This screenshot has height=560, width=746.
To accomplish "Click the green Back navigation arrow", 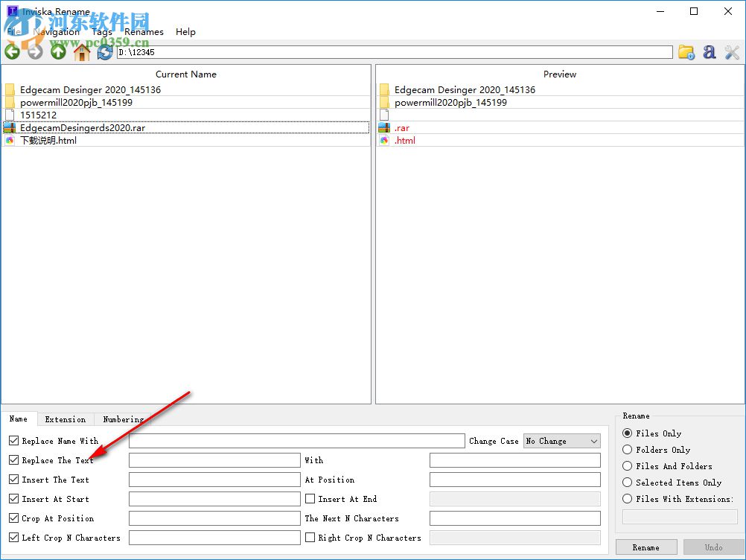I will (13, 52).
